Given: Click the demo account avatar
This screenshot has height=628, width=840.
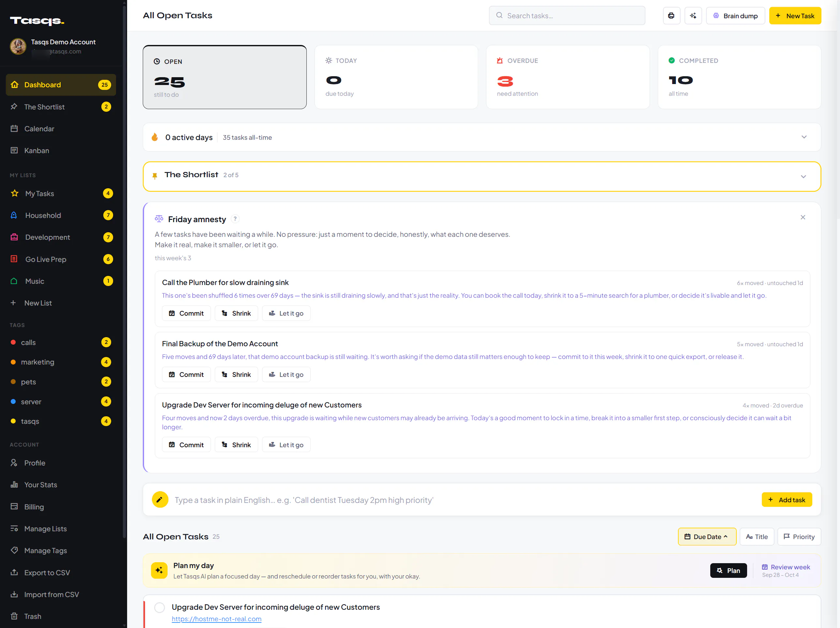Looking at the screenshot, I should 18,46.
